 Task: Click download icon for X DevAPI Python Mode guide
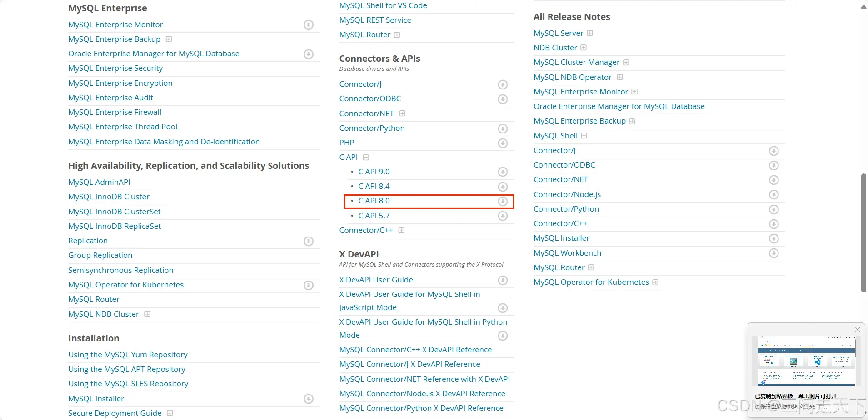tap(503, 336)
